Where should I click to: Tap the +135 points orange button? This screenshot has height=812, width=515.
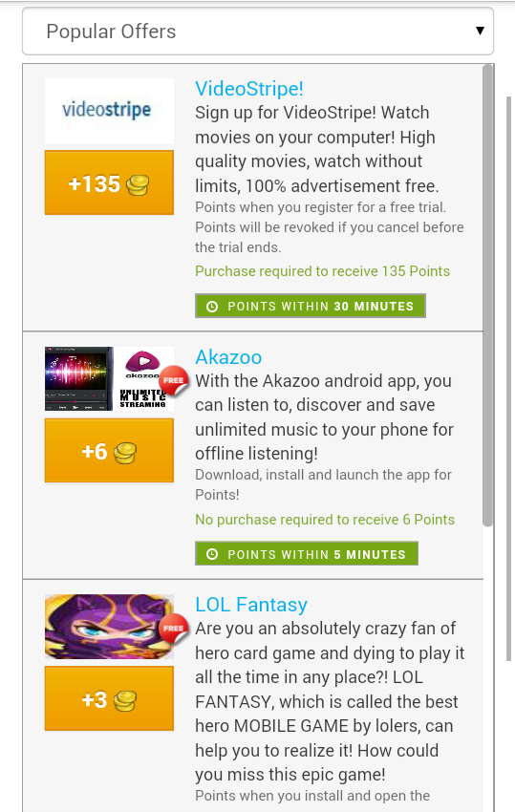pos(109,182)
